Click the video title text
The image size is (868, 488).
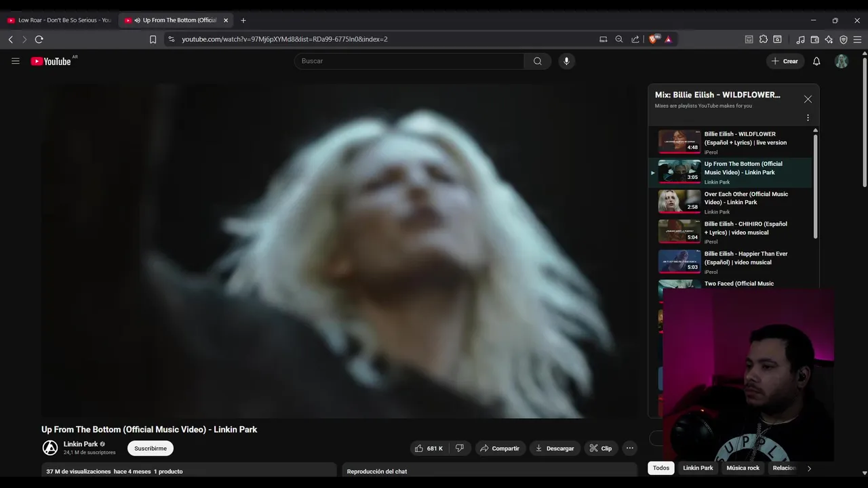coord(149,429)
